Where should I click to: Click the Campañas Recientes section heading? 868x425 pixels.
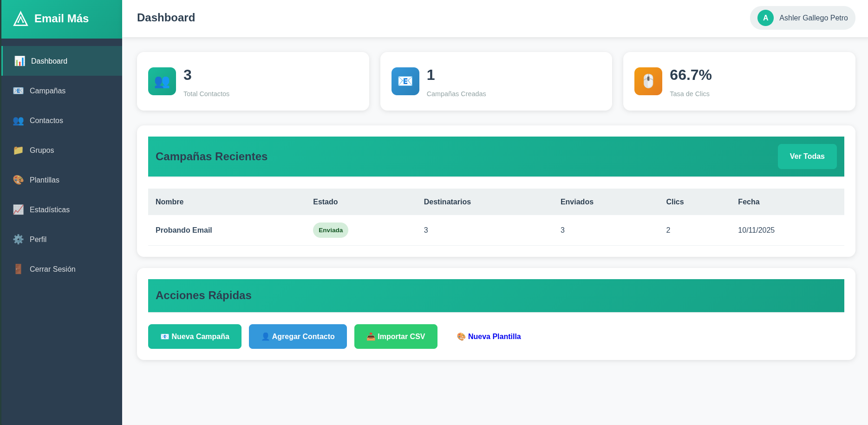point(211,157)
